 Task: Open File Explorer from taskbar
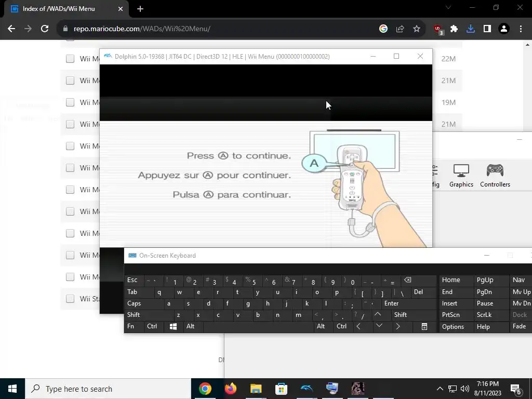[256, 389]
